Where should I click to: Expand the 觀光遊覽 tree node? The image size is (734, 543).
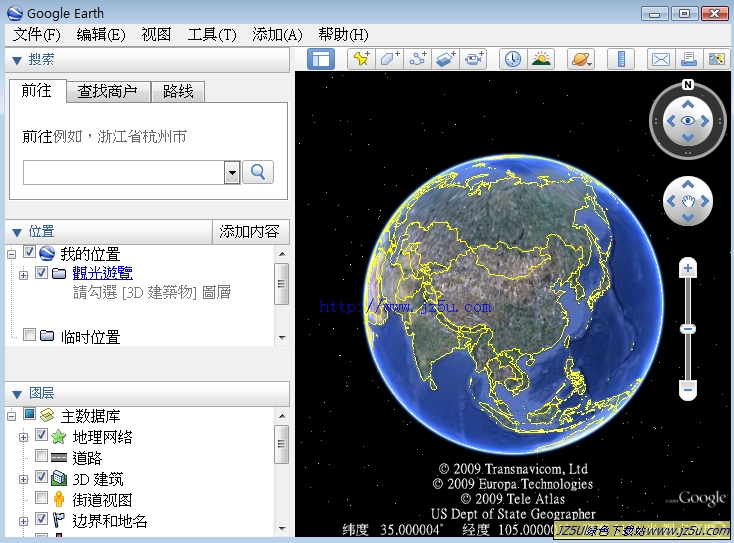click(x=23, y=275)
